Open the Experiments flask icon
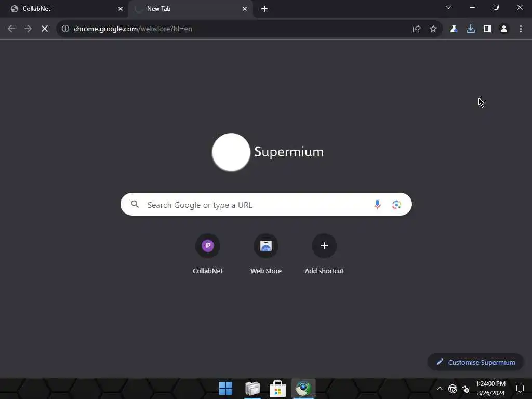This screenshot has height=399, width=532. coord(454,29)
